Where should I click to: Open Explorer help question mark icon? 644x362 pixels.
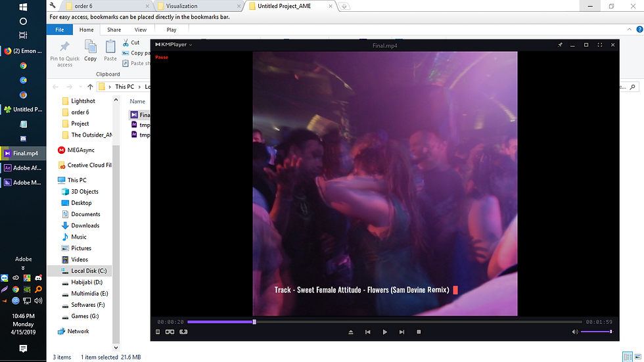(640, 29)
